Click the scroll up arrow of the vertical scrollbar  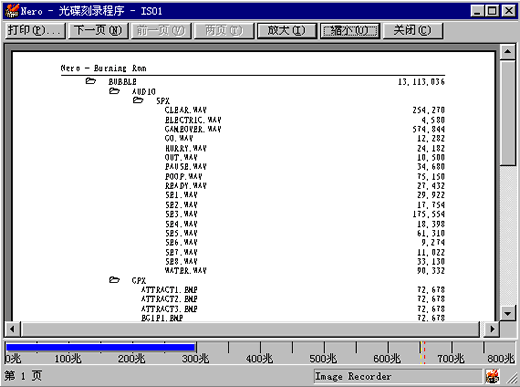508,51
